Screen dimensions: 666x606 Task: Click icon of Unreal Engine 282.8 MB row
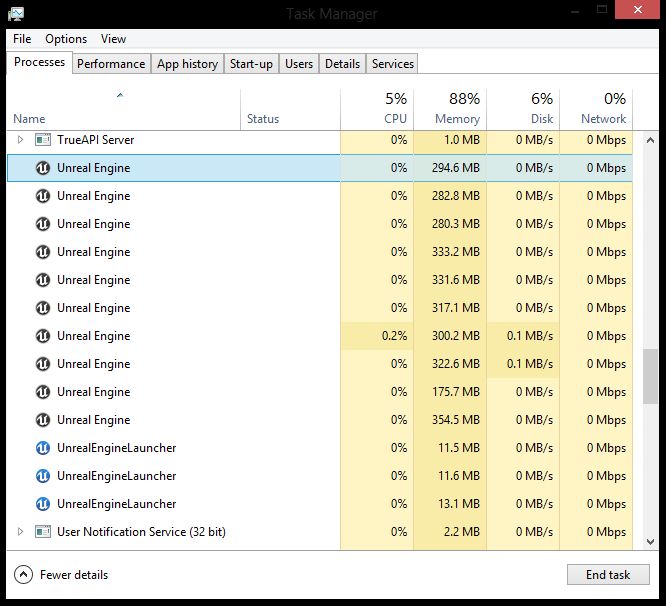point(43,196)
